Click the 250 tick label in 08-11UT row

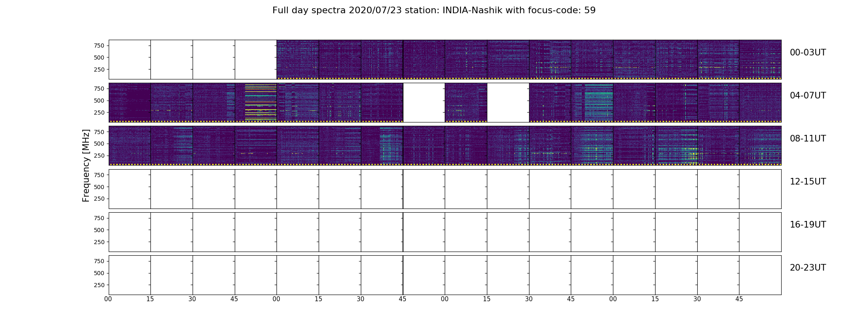point(99,156)
